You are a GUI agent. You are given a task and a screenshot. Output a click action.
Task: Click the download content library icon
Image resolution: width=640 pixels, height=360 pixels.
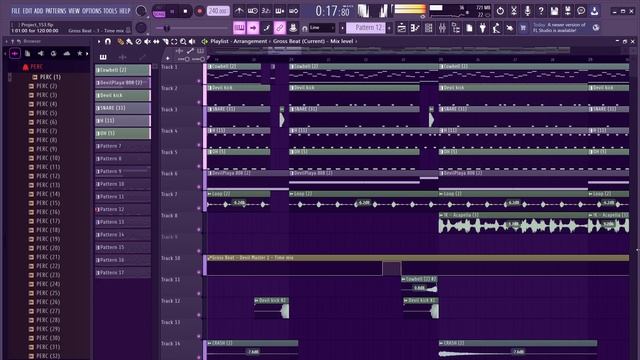click(x=594, y=11)
